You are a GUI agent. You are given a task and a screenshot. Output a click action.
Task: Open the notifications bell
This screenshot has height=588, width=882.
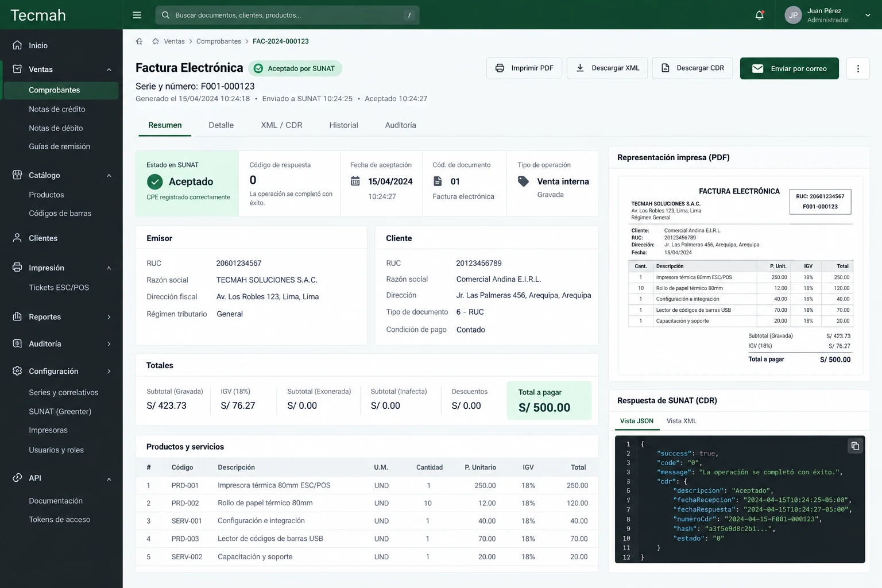pyautogui.click(x=759, y=15)
